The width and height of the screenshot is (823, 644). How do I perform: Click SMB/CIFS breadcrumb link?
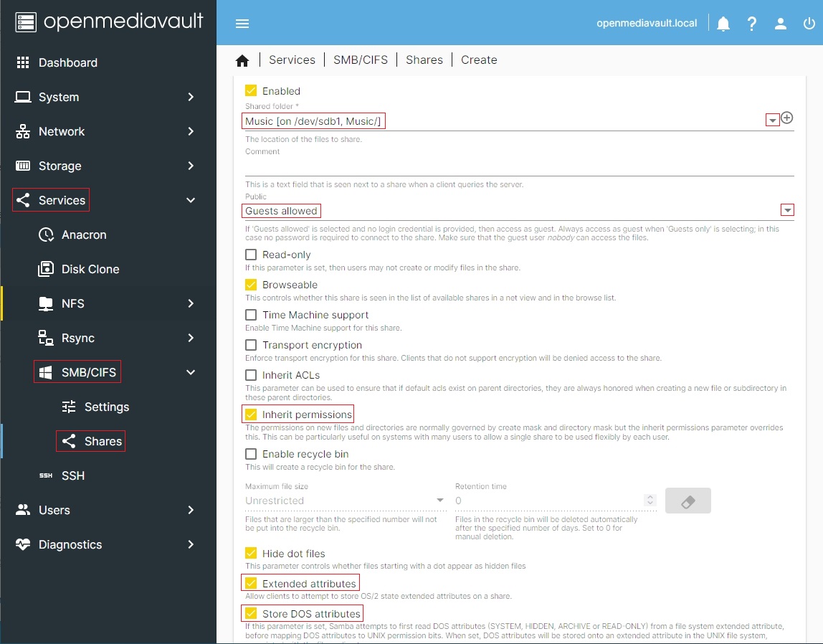[360, 60]
